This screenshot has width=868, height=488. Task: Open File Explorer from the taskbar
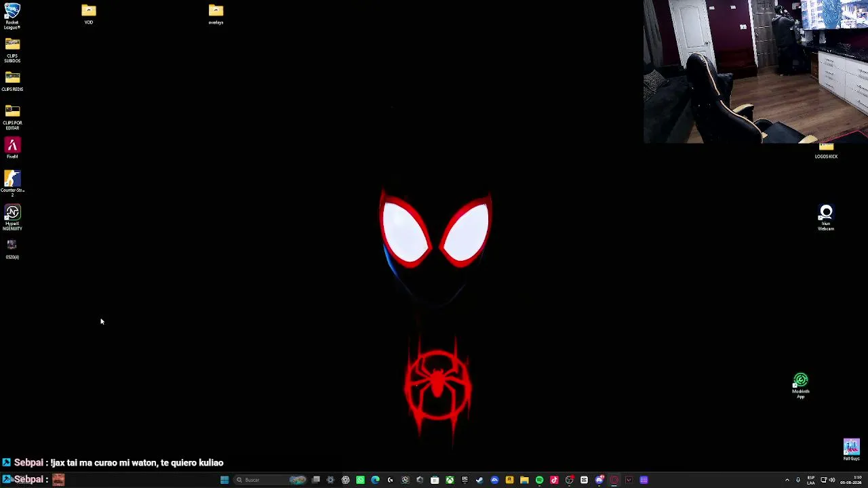[525, 480]
